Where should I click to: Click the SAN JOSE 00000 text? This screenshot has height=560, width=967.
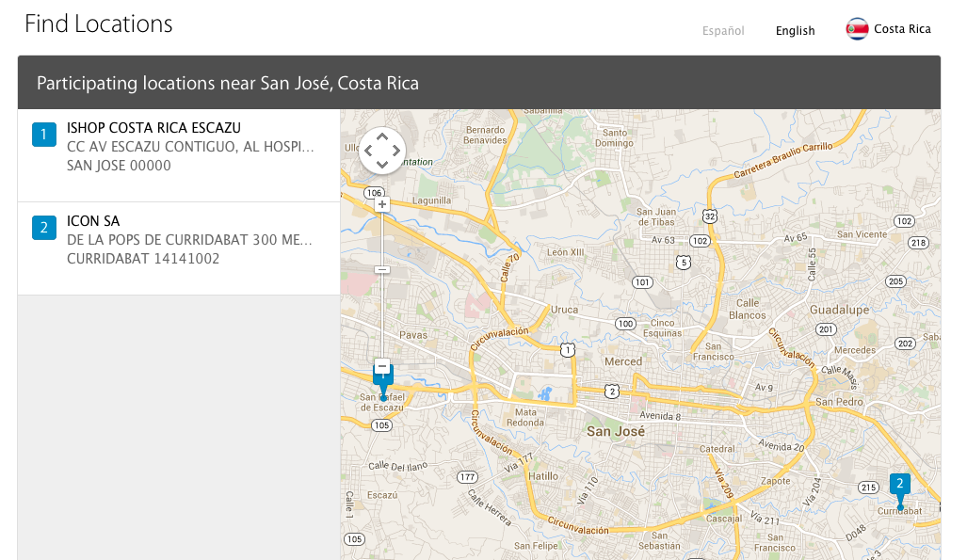(x=119, y=166)
